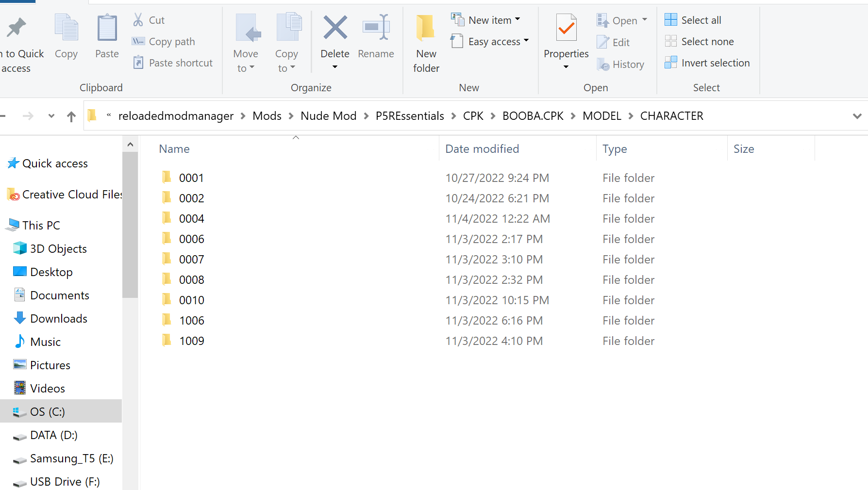Click the Copy to icon
This screenshot has height=490, width=868.
289,28
